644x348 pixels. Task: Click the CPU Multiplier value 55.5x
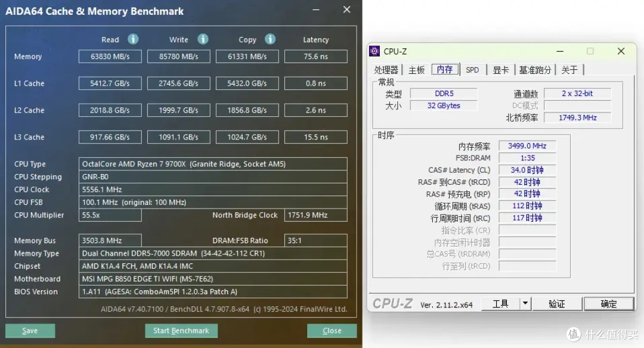(110, 215)
